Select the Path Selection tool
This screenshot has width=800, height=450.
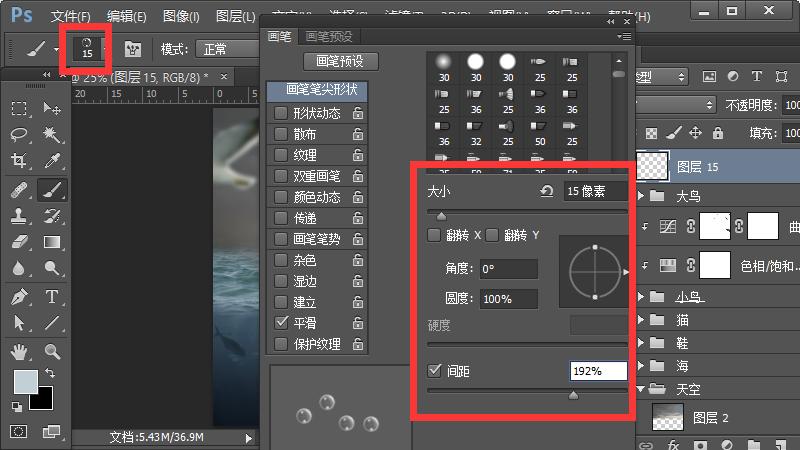pos(19,323)
